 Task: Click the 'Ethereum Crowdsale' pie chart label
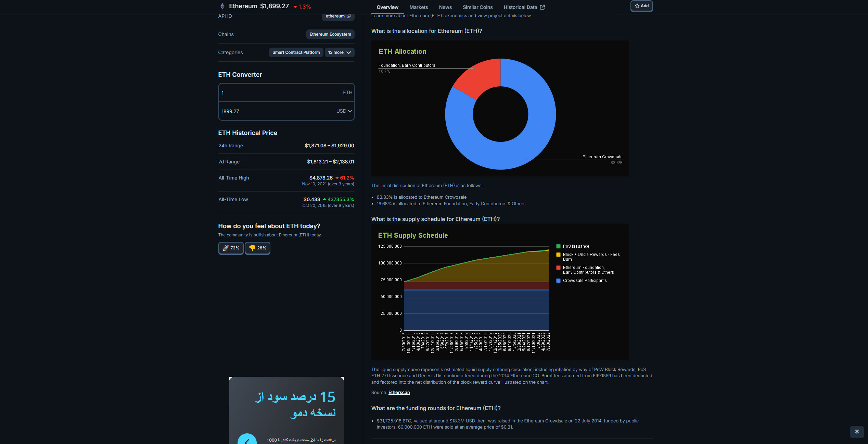[602, 157]
